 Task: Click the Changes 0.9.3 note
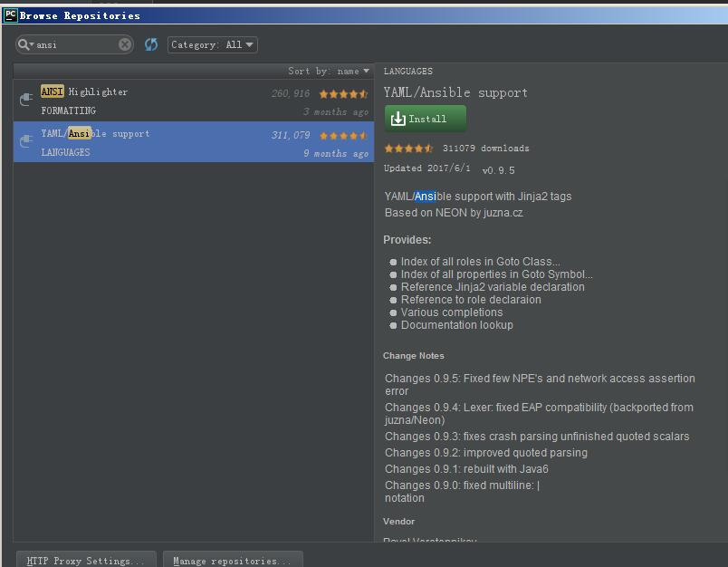coord(537,437)
